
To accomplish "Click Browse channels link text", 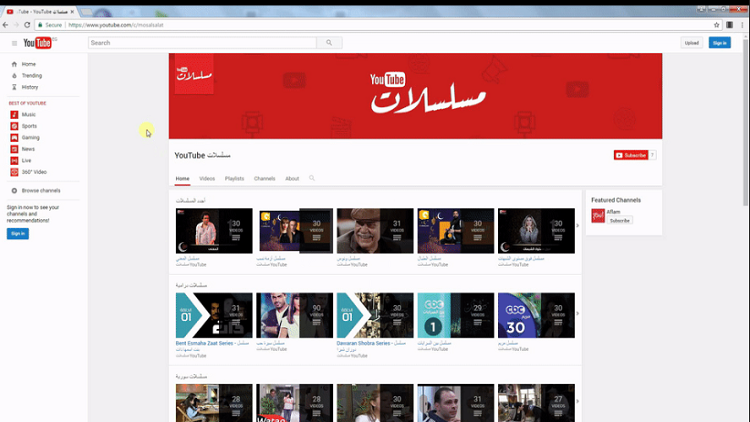I will click(41, 190).
